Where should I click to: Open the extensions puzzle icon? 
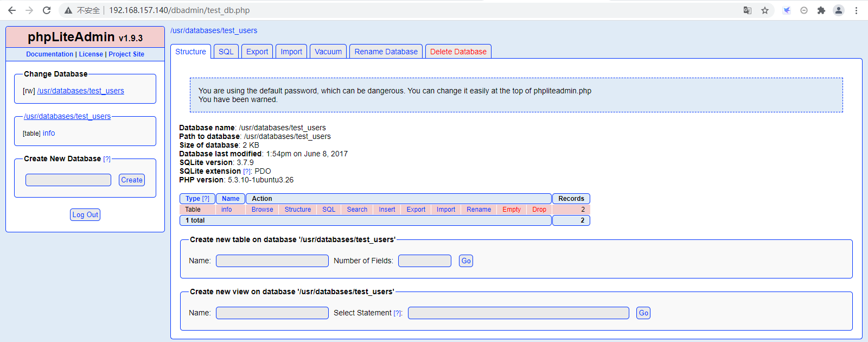821,10
